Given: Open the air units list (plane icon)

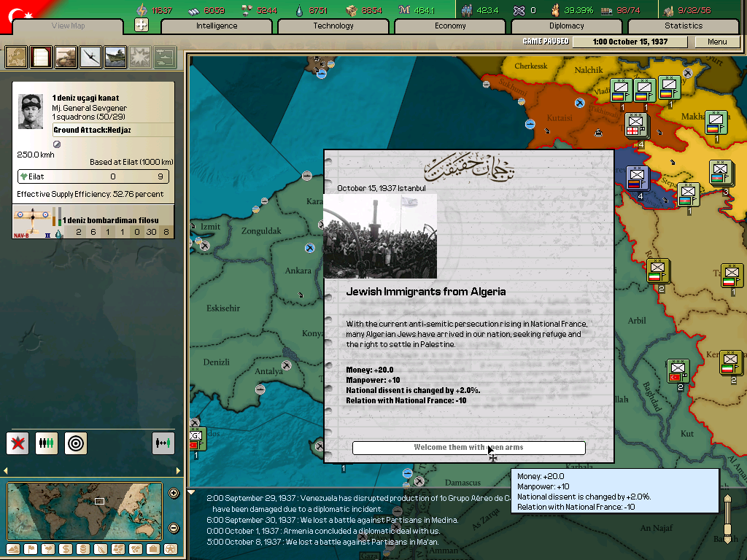Looking at the screenshot, I should 90,57.
